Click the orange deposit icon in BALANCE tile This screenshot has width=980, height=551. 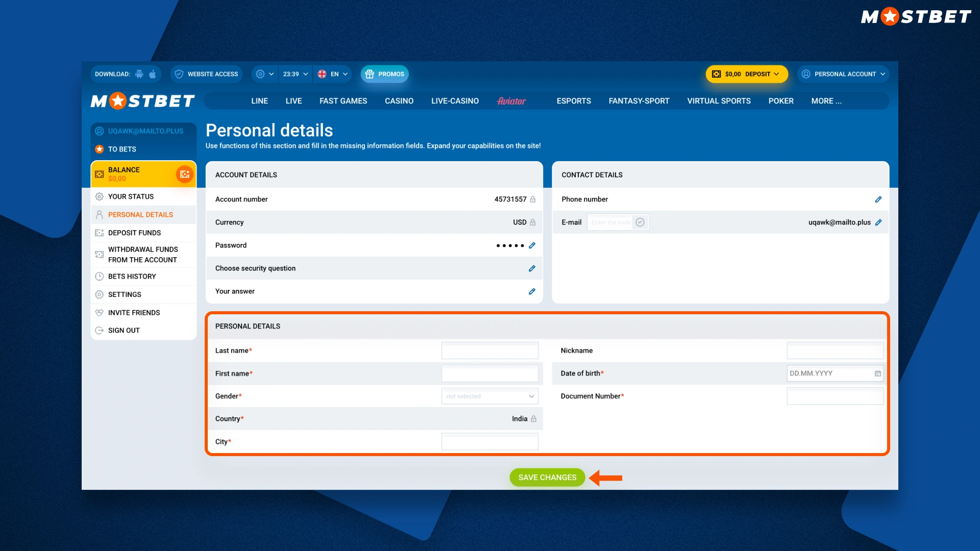point(184,174)
